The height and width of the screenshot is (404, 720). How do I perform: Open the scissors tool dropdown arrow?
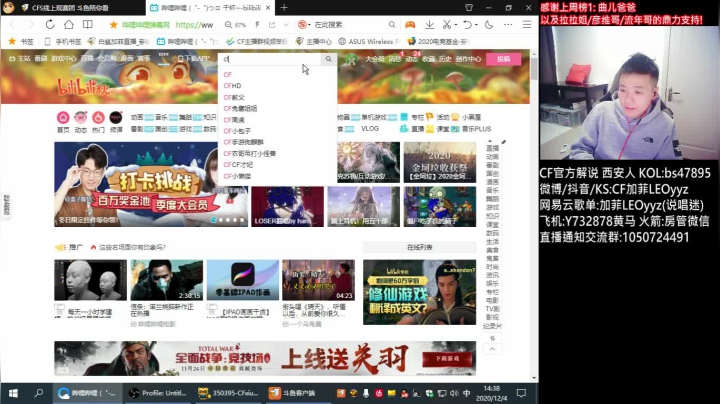pos(455,25)
